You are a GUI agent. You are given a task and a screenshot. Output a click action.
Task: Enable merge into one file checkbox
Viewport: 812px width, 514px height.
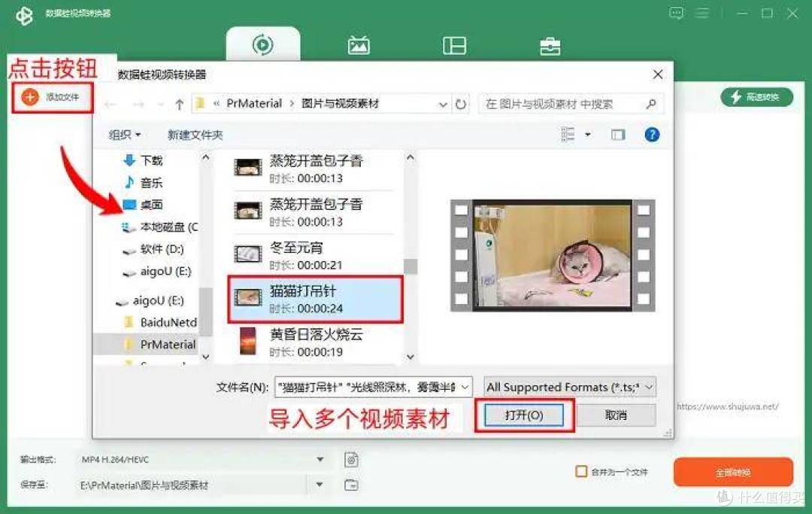[581, 472]
